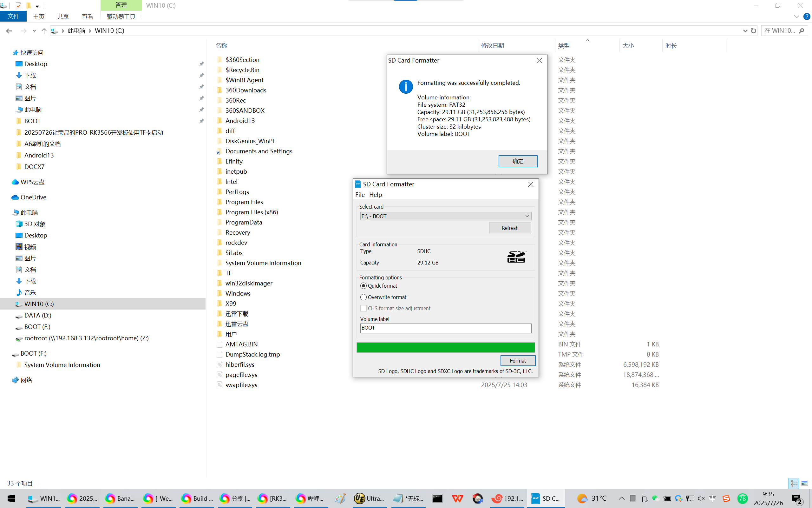This screenshot has height=508, width=812.
Task: Switch to 共享 ribbon tab
Action: [x=63, y=17]
